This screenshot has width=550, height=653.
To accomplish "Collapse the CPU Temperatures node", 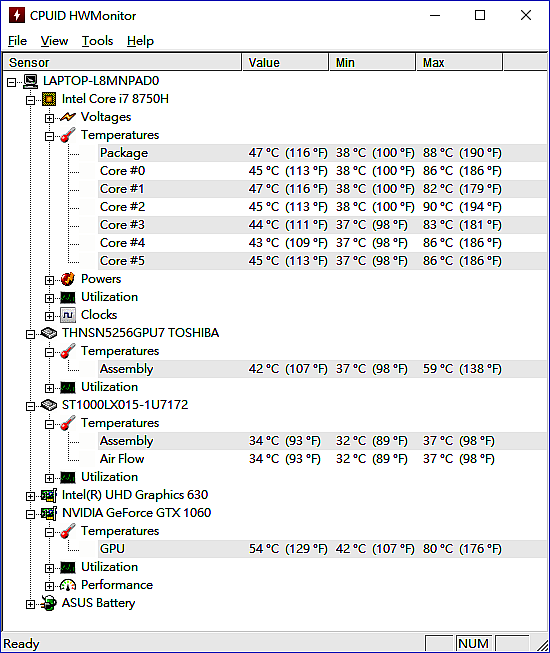I will [x=49, y=136].
